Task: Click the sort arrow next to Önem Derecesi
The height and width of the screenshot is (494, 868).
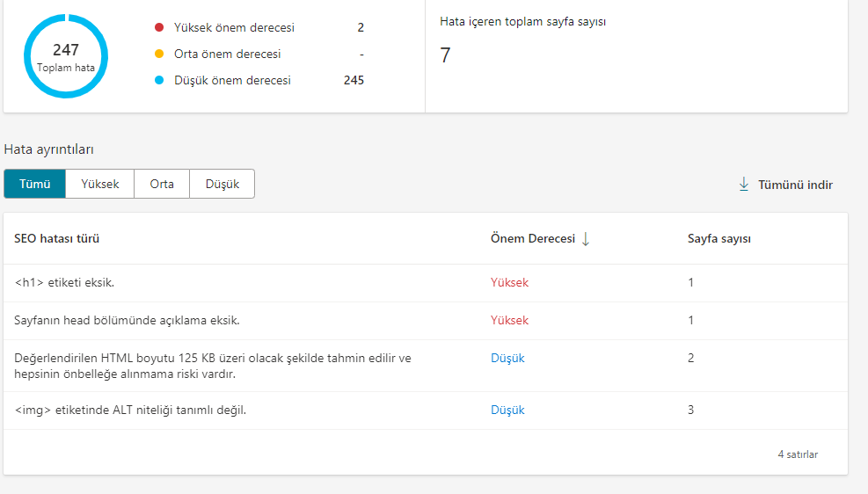Action: pyautogui.click(x=586, y=239)
